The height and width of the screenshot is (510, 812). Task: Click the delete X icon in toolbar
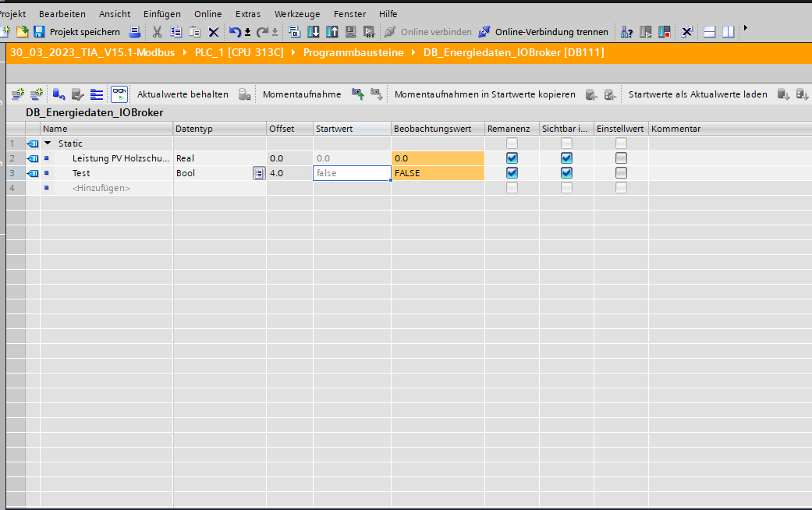[x=213, y=32]
